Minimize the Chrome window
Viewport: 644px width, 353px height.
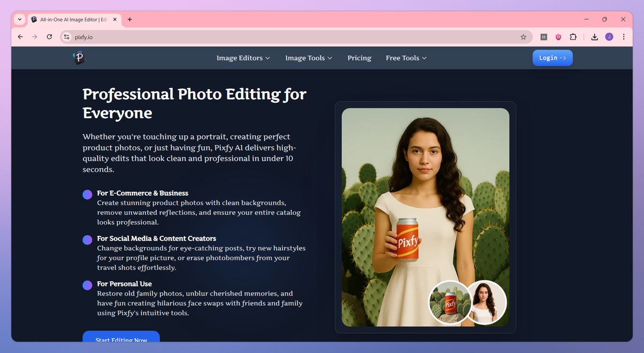pyautogui.click(x=586, y=19)
